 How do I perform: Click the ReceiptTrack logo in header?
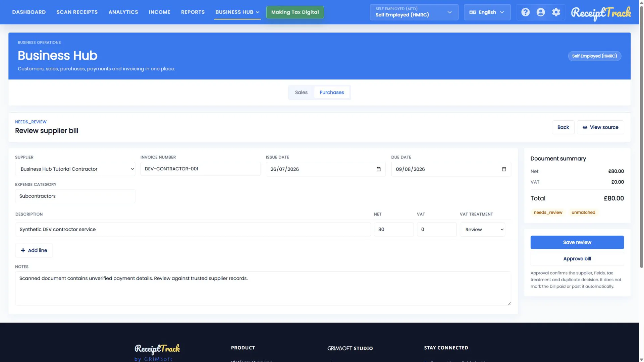[601, 13]
